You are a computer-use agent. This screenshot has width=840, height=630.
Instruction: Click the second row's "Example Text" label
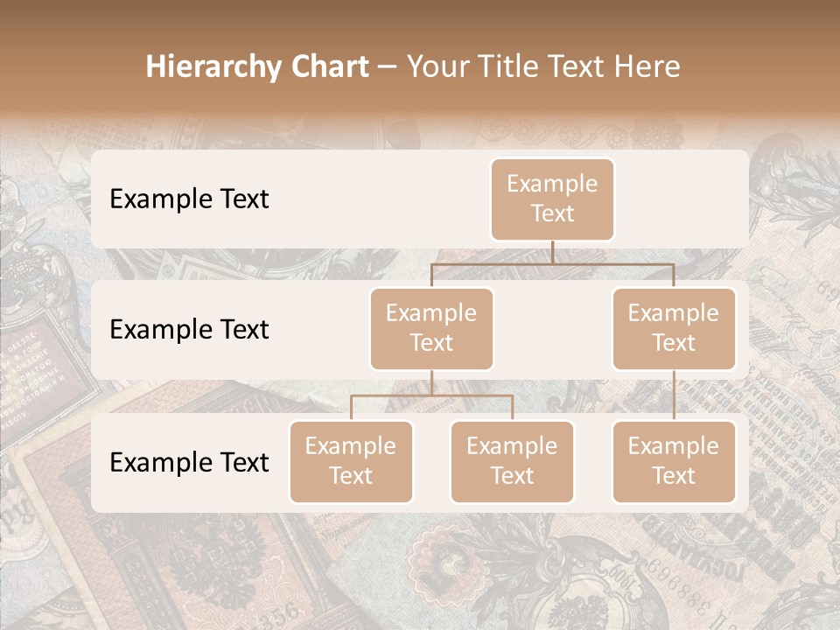(x=189, y=330)
